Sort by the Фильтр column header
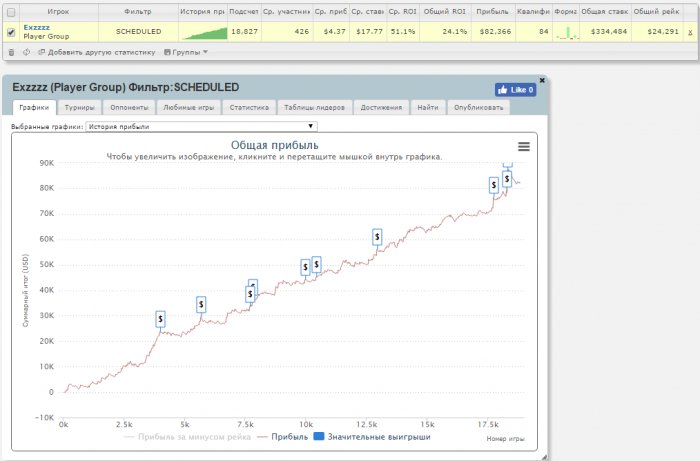The width and height of the screenshot is (700, 461). (138, 12)
